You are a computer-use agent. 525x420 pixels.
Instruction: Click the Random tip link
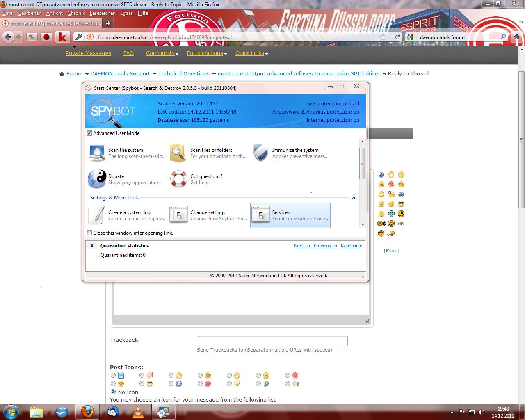click(352, 246)
